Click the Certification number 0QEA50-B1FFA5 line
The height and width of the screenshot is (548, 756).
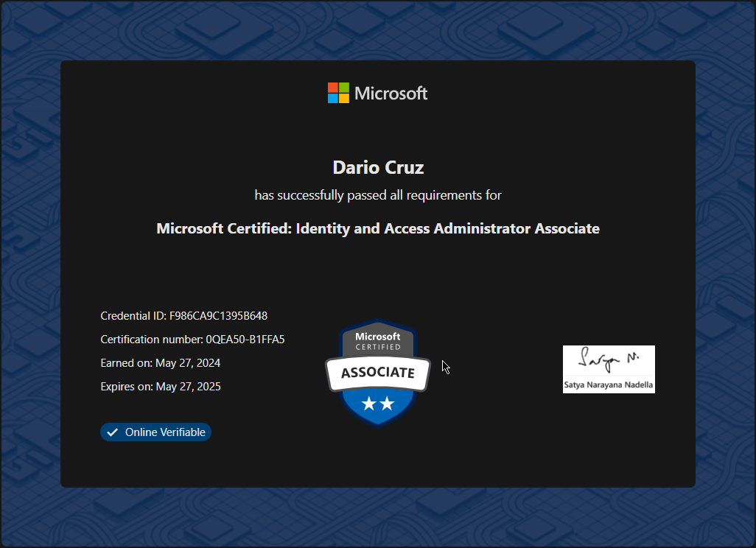[192, 340]
